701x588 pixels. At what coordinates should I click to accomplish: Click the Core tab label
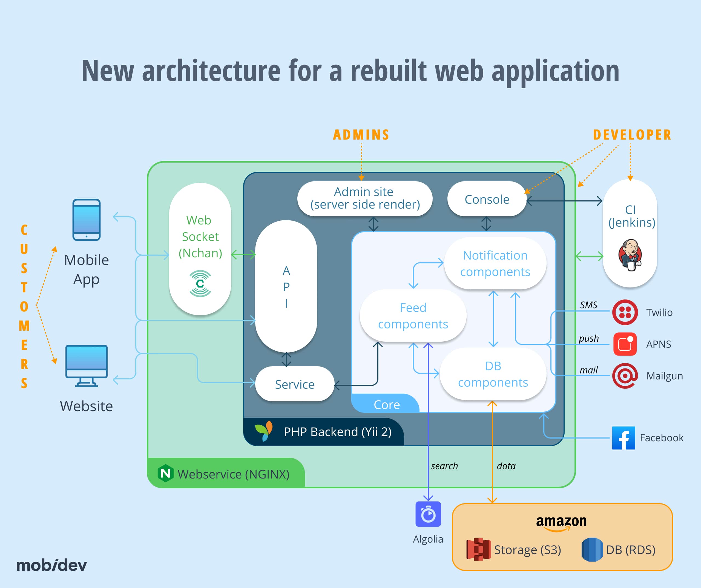pos(387,405)
